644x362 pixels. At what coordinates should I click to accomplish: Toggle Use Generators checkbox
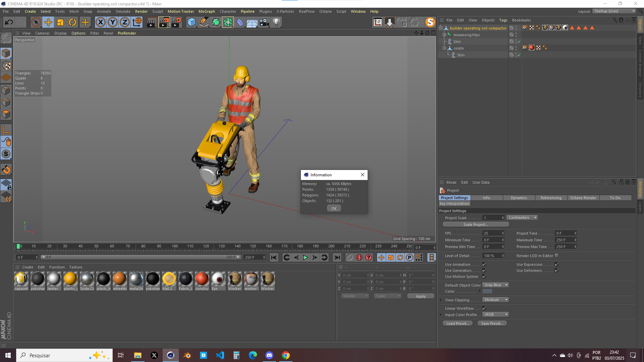484,270
